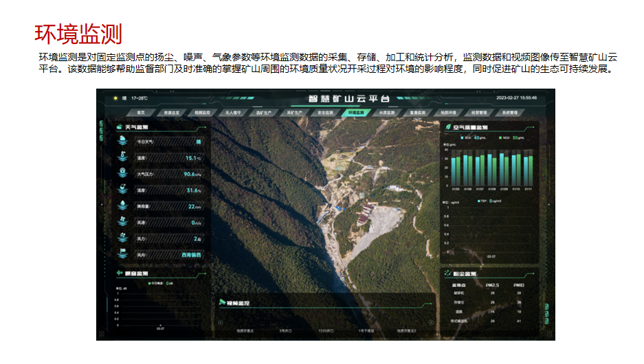Click the 天气监测 cloud panel icon
The height and width of the screenshot is (364, 644).
120,127
